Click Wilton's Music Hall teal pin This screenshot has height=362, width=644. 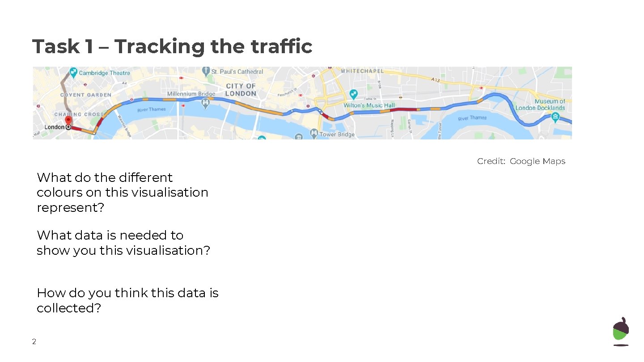(x=354, y=94)
